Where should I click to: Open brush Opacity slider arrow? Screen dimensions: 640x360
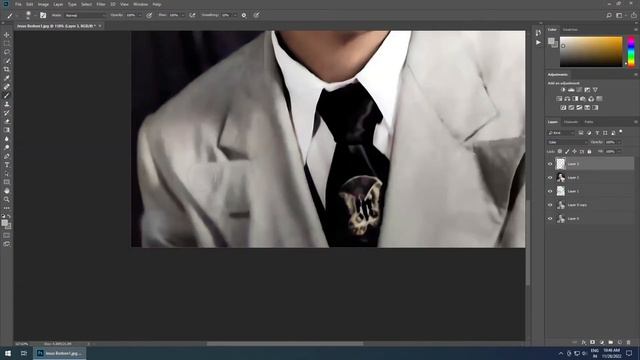tap(140, 15)
